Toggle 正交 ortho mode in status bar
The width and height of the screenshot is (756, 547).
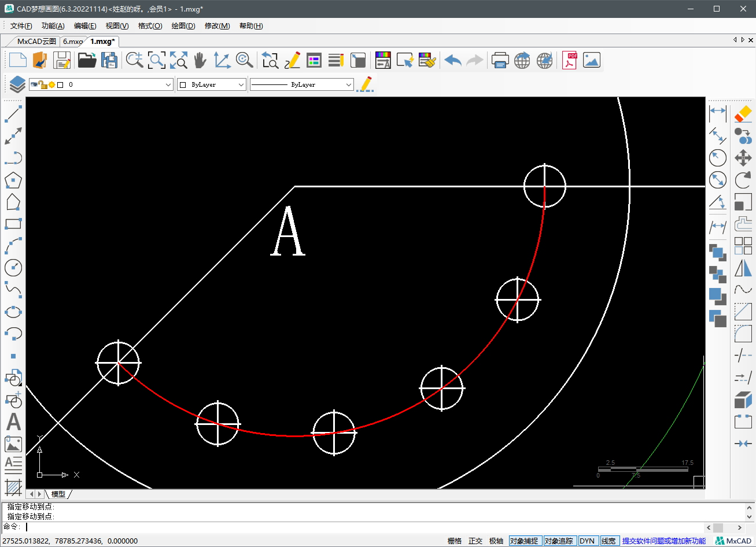click(x=475, y=541)
